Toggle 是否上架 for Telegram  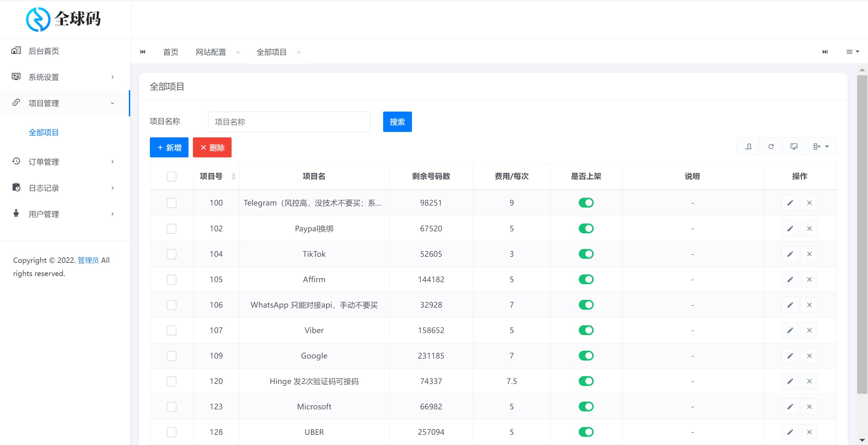click(x=586, y=203)
